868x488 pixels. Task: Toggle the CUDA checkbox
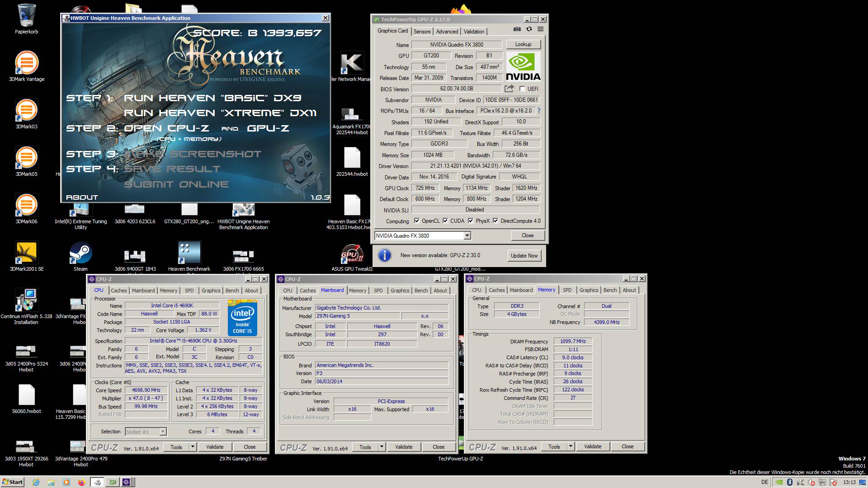point(445,221)
